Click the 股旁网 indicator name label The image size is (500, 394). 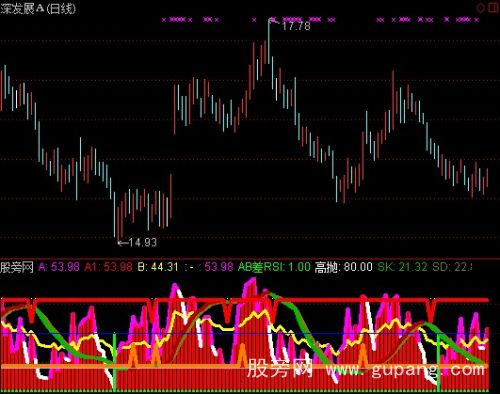click(x=17, y=267)
